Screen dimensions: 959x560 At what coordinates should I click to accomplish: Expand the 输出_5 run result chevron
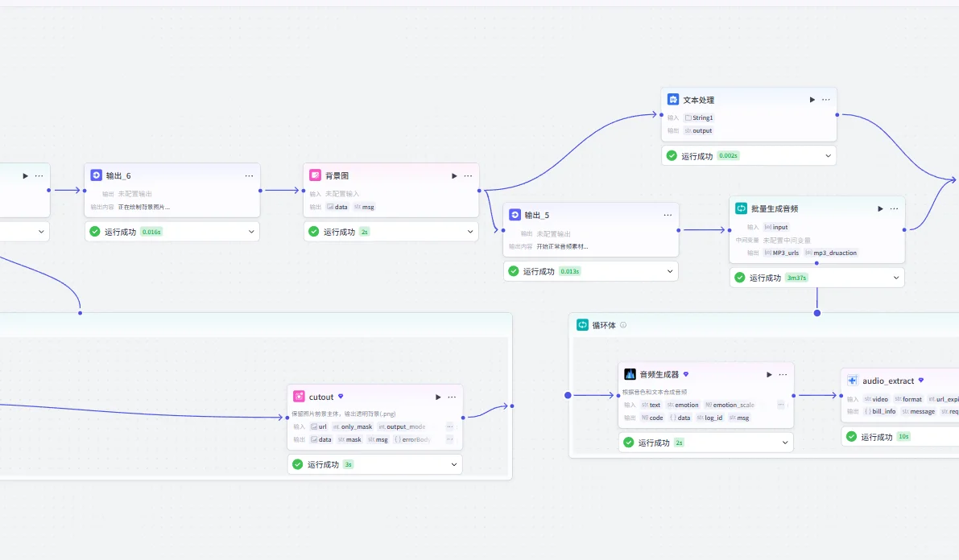tap(670, 271)
